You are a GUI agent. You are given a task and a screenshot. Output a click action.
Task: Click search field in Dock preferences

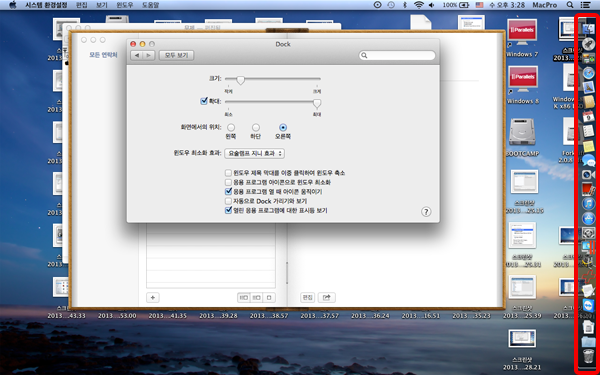click(397, 55)
